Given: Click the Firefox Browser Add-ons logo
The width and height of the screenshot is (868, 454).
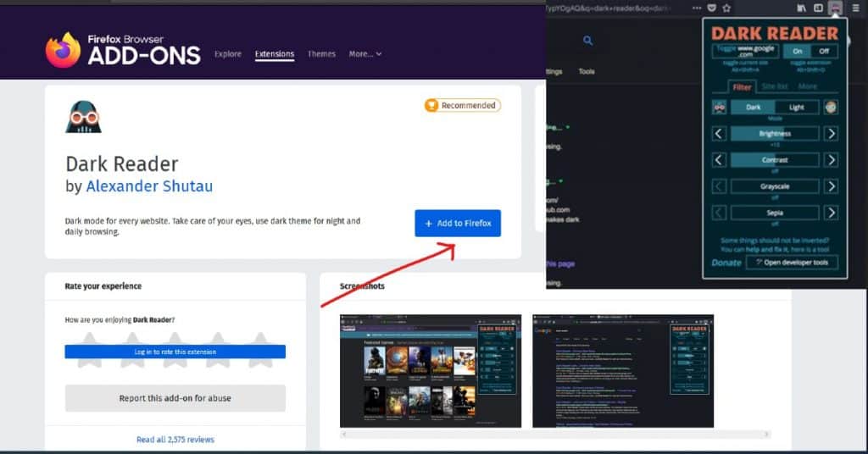Looking at the screenshot, I should tap(123, 50).
